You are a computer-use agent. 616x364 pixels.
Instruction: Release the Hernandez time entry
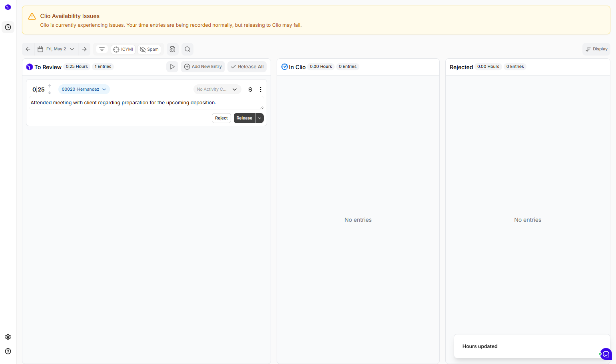point(244,118)
